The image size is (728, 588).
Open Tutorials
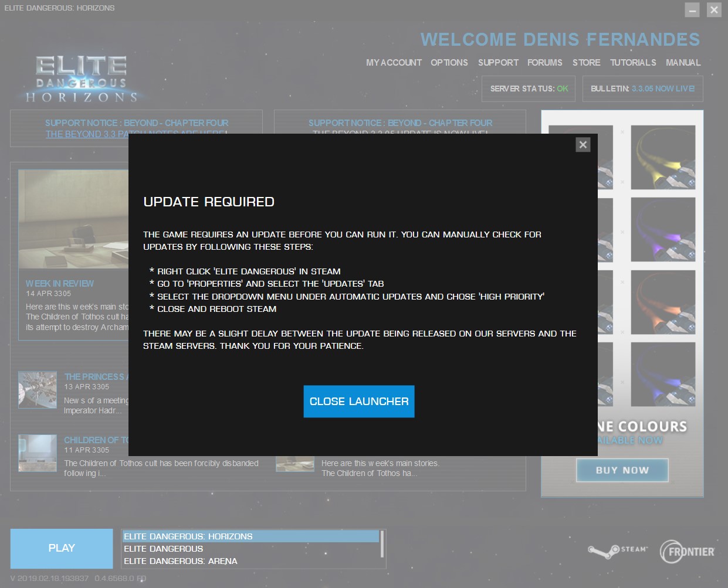click(633, 63)
